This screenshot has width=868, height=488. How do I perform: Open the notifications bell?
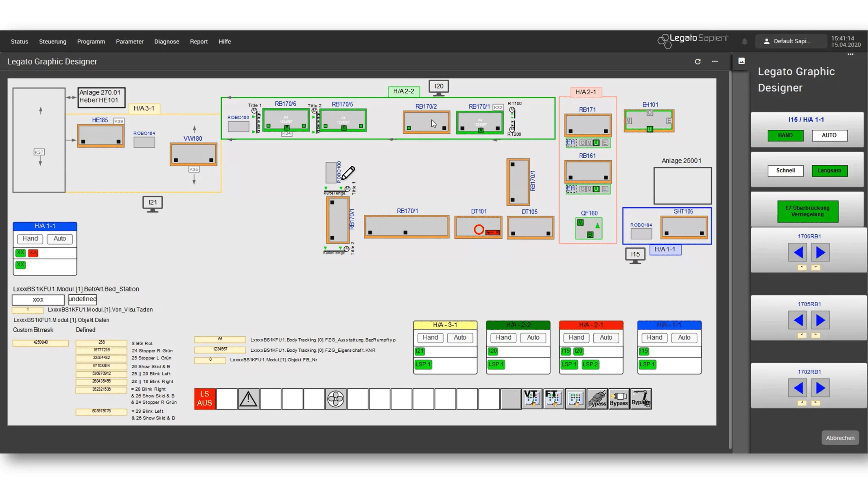click(x=744, y=41)
